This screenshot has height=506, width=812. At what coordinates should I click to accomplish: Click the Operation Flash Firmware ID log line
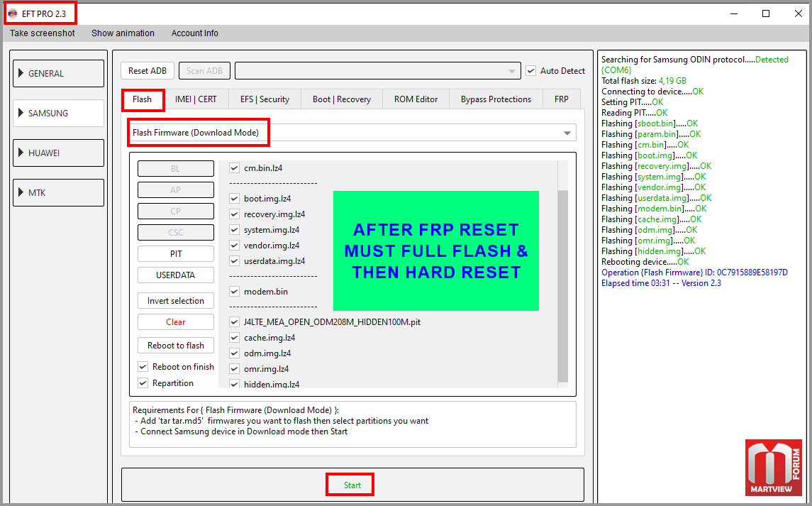pyautogui.click(x=694, y=273)
